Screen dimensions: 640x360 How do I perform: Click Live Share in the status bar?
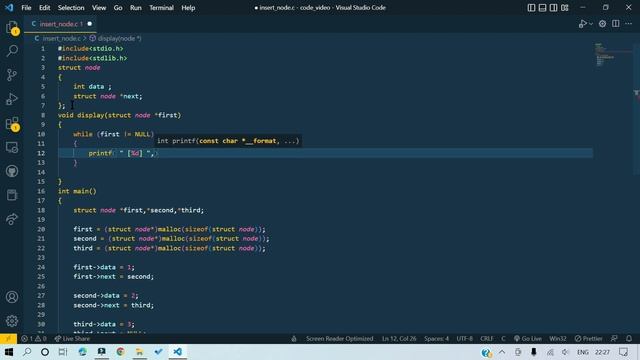[x=72, y=339]
